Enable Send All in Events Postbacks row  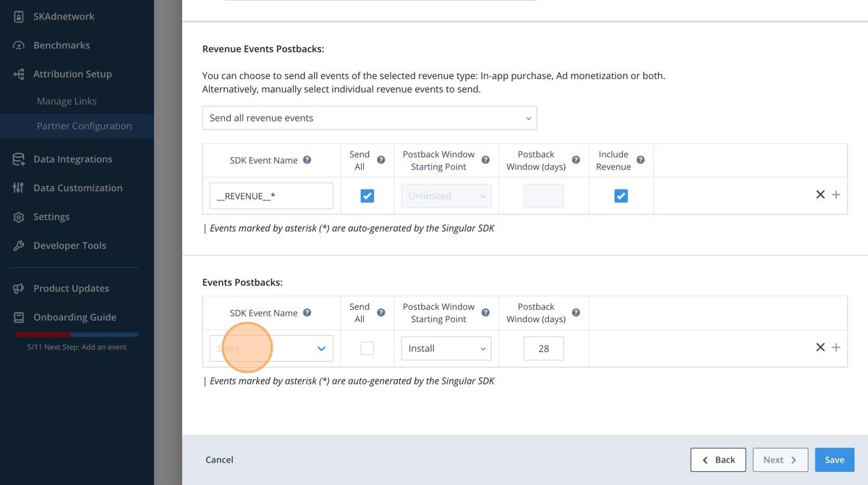367,348
